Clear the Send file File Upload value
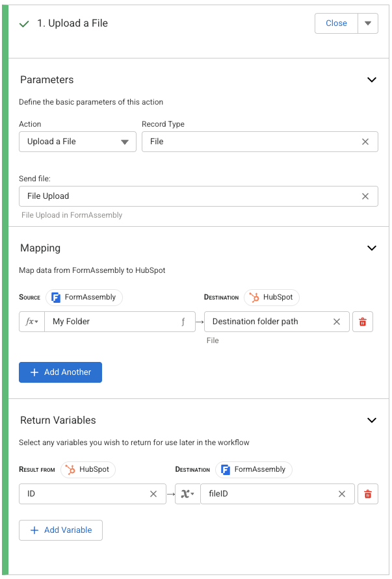The image size is (392, 579). pos(365,196)
